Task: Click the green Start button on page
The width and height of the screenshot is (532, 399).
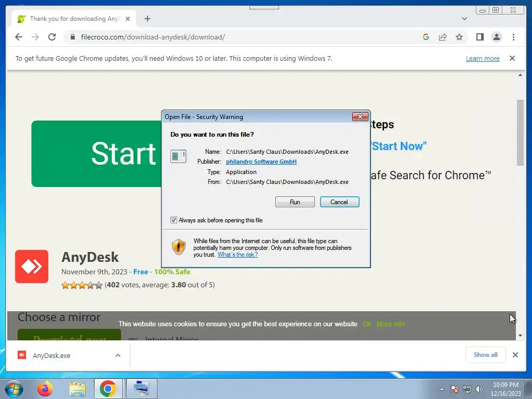Action: [96, 154]
